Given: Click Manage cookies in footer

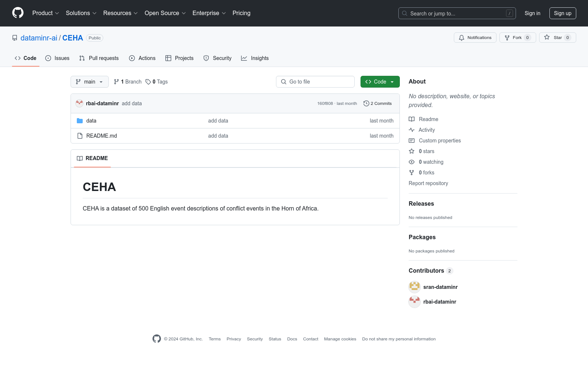Looking at the screenshot, I should tap(340, 339).
